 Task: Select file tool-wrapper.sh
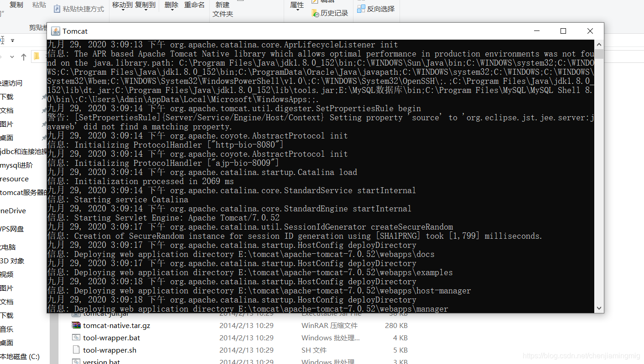pos(109,350)
